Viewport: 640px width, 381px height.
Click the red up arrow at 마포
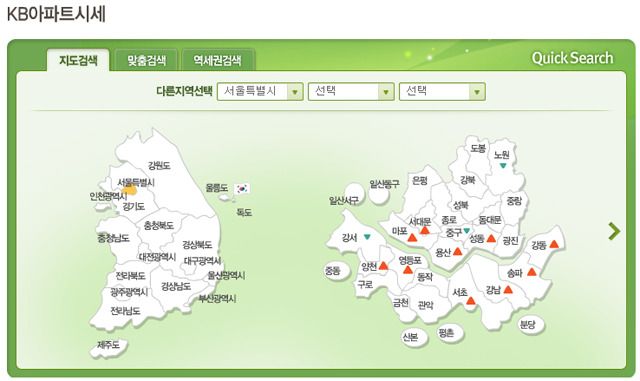(x=412, y=237)
